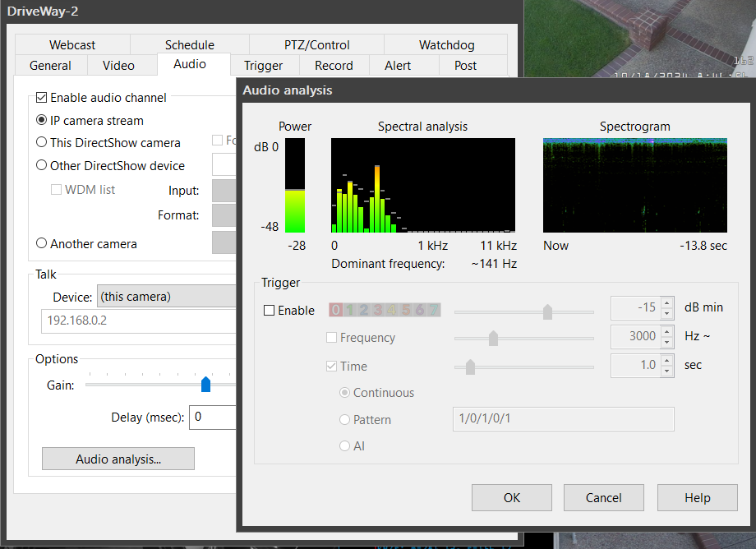The height and width of the screenshot is (549, 756).
Task: Select the Another camera radio option
Action: click(42, 244)
